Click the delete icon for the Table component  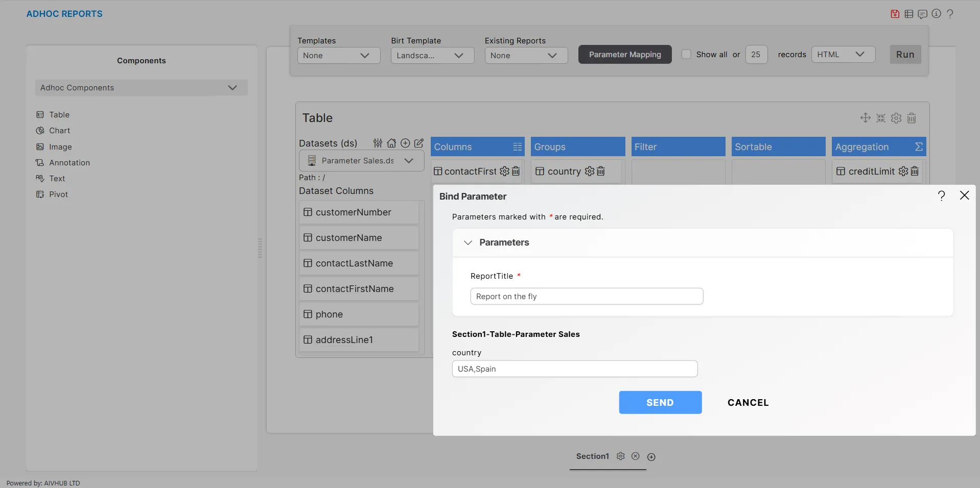[x=912, y=118]
